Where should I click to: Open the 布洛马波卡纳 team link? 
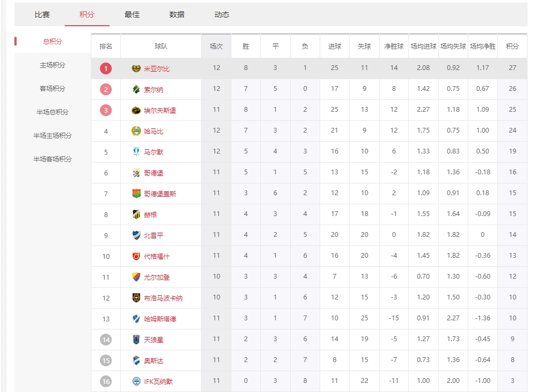click(163, 298)
